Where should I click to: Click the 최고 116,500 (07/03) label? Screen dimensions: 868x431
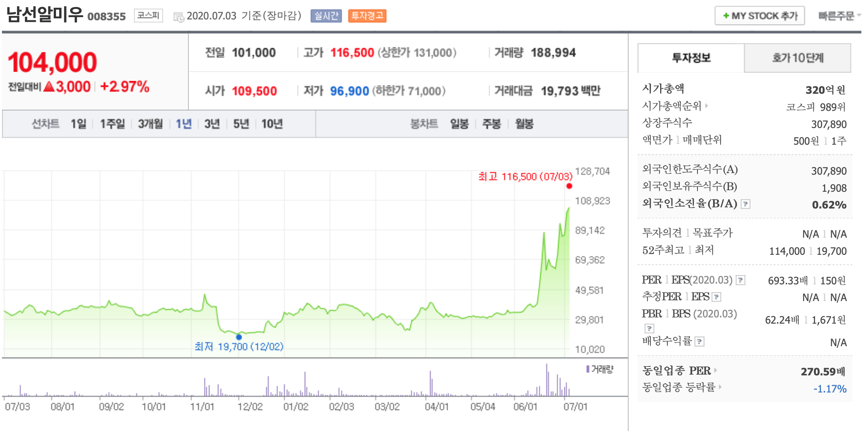[525, 177]
